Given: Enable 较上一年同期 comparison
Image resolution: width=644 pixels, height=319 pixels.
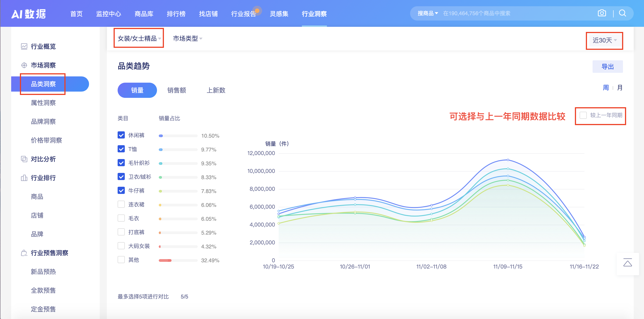Looking at the screenshot, I should point(583,115).
